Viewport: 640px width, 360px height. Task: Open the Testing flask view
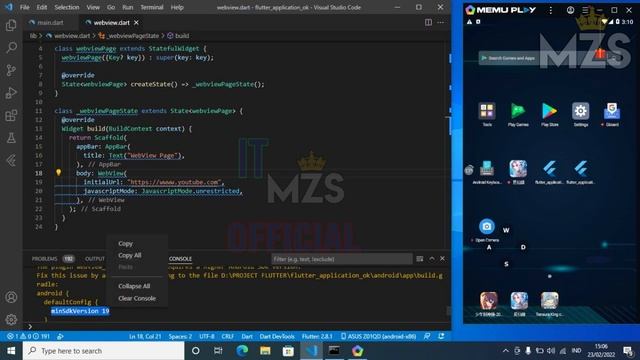(x=11, y=138)
